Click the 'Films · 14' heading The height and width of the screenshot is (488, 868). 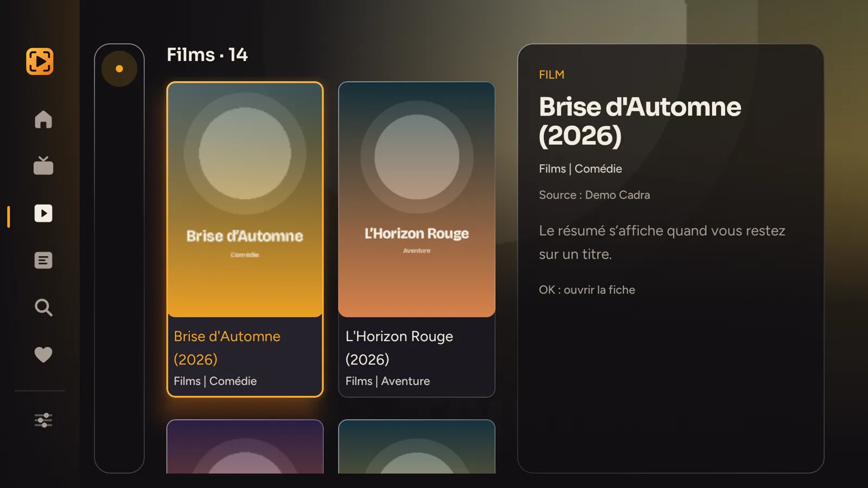[207, 55]
